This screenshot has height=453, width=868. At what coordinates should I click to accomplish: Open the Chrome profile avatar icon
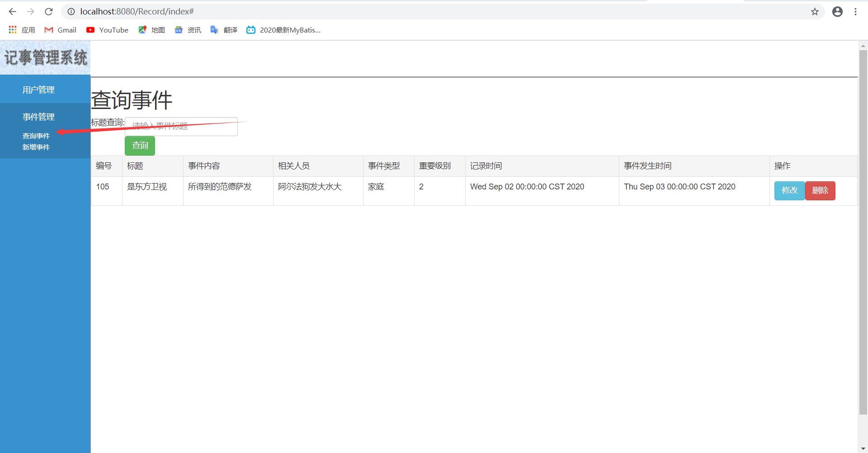pos(837,12)
